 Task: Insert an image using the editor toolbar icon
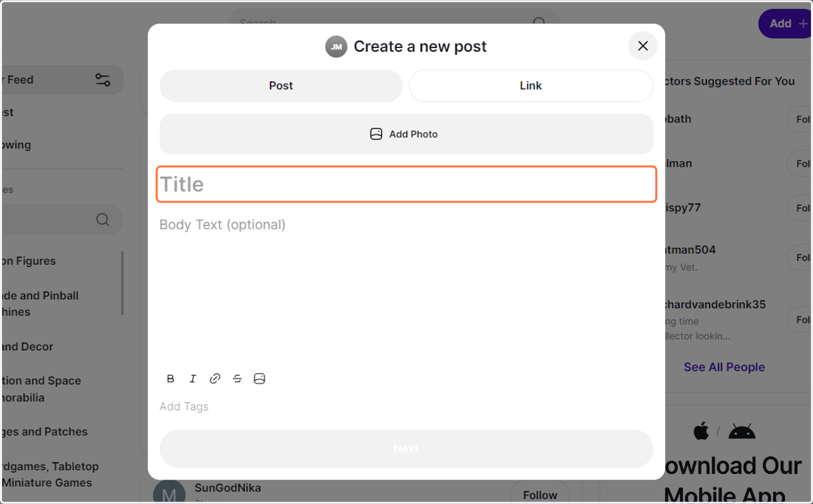pos(259,379)
